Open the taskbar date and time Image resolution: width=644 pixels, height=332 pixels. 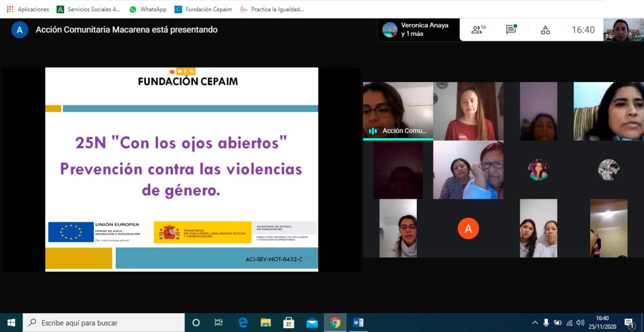pyautogui.click(x=602, y=322)
